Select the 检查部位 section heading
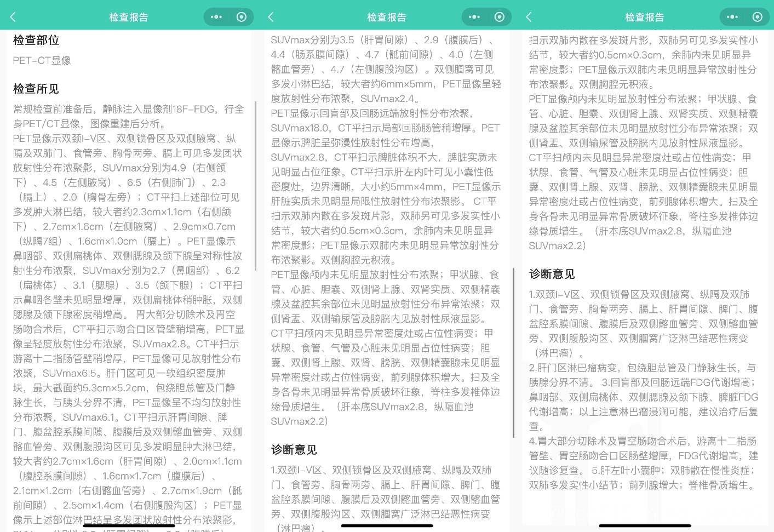 point(36,40)
